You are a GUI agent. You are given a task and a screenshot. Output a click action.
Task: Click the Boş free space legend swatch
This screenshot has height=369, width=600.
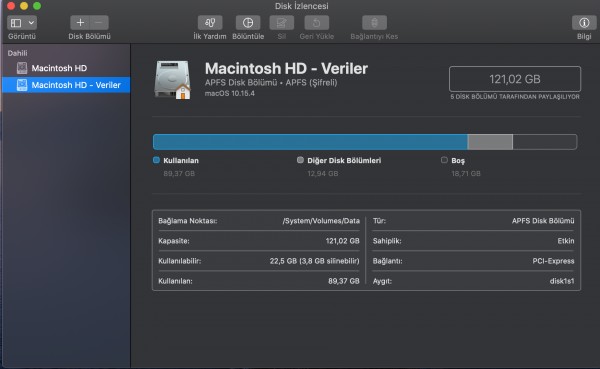pos(444,160)
